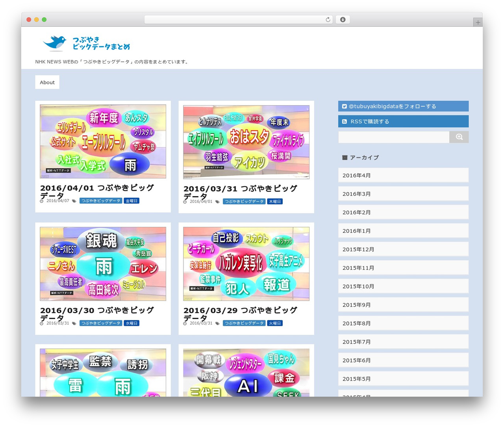Viewport: 504px width, 427px height.
Task: Open the 2015年8月 archive
Action: point(403,323)
